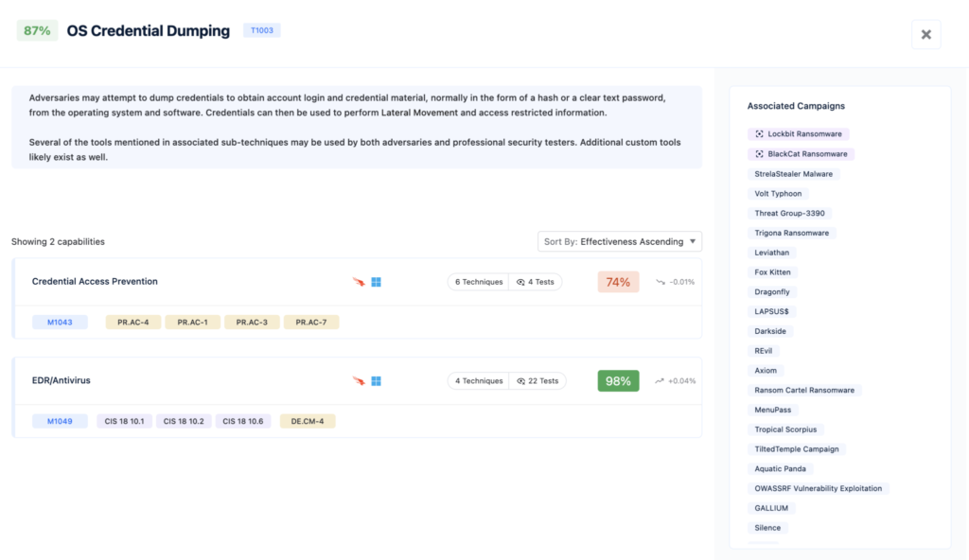
Task: Click the CrowdStrike falcon icon in EDR/Antivirus row
Action: (359, 381)
